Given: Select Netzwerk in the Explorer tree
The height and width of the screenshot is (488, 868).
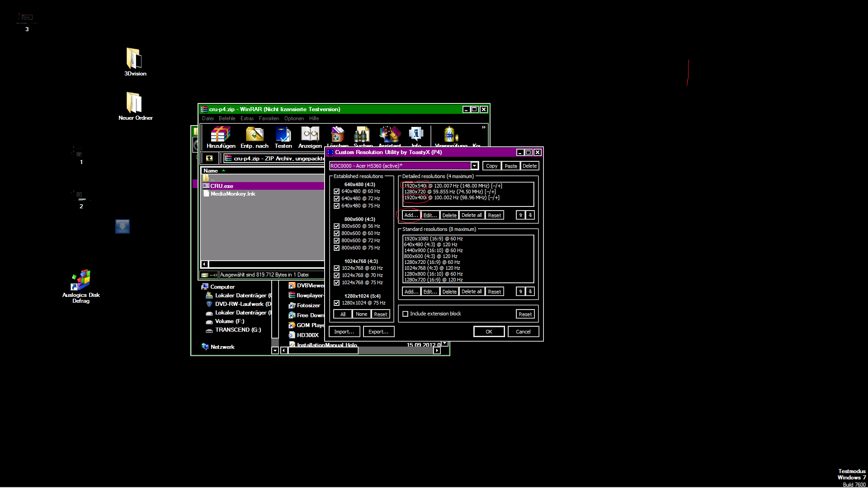Looking at the screenshot, I should coord(218,347).
